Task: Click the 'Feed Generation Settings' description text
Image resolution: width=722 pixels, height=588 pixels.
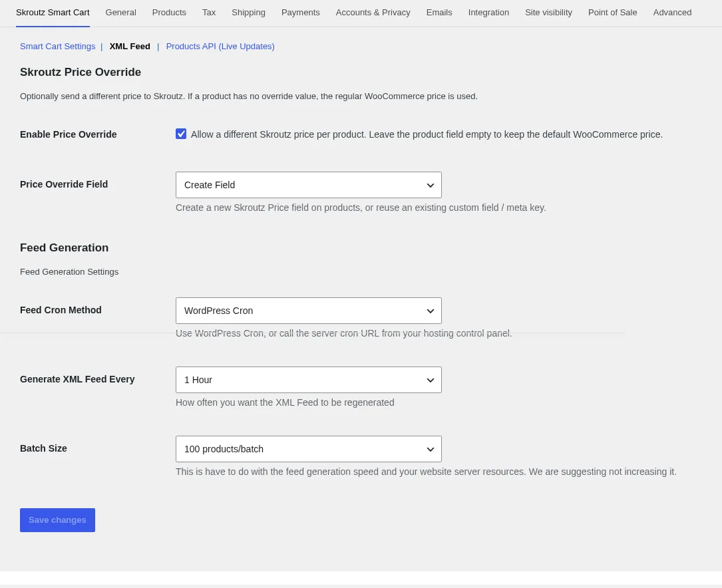Action: (69, 272)
